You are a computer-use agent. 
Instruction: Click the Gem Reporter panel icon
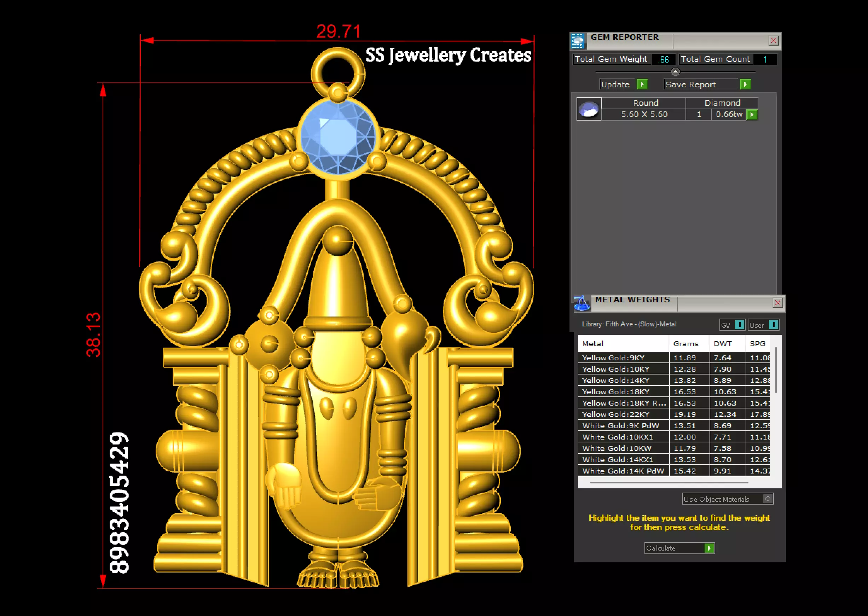click(x=578, y=41)
